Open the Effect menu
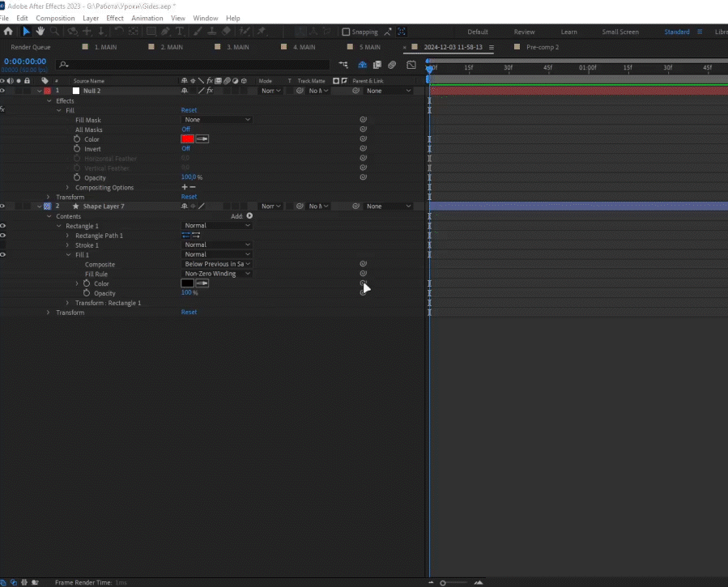The height and width of the screenshot is (587, 728). click(x=115, y=18)
